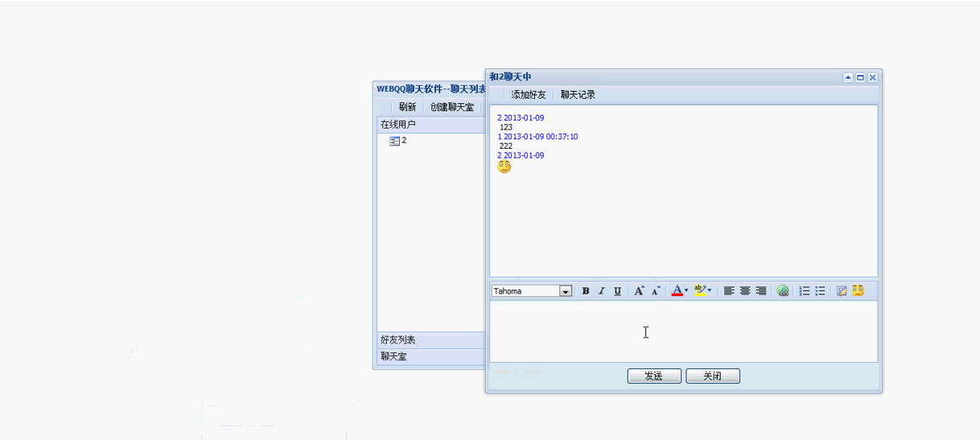Open the Tahoma font family dropdown
The image size is (980, 440).
pos(566,291)
